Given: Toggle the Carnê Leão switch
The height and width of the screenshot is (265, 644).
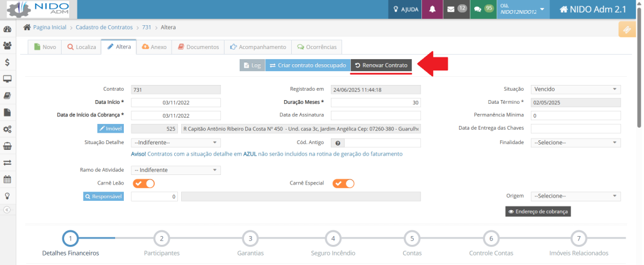Looking at the screenshot, I should pyautogui.click(x=143, y=183).
